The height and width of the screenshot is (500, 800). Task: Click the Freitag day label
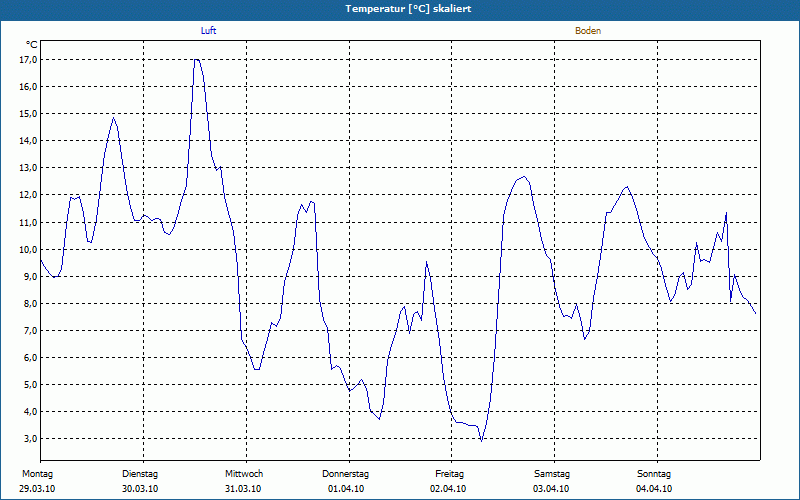click(x=449, y=474)
